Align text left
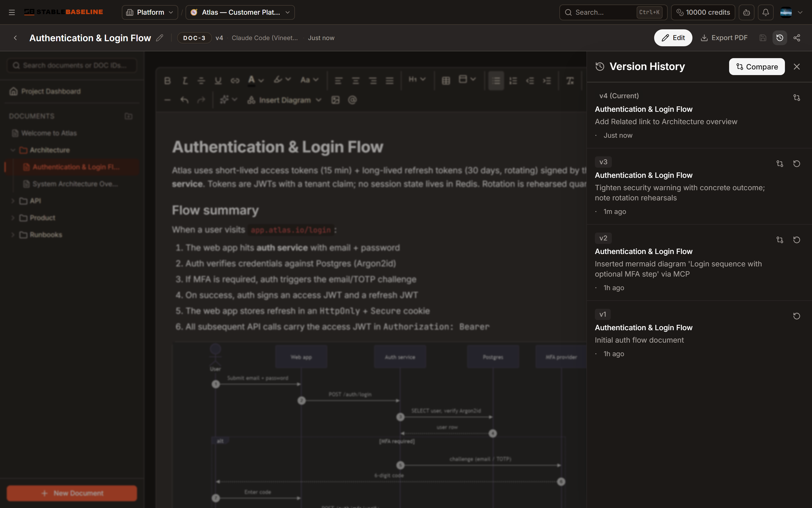This screenshot has width=812, height=508. tap(339, 81)
